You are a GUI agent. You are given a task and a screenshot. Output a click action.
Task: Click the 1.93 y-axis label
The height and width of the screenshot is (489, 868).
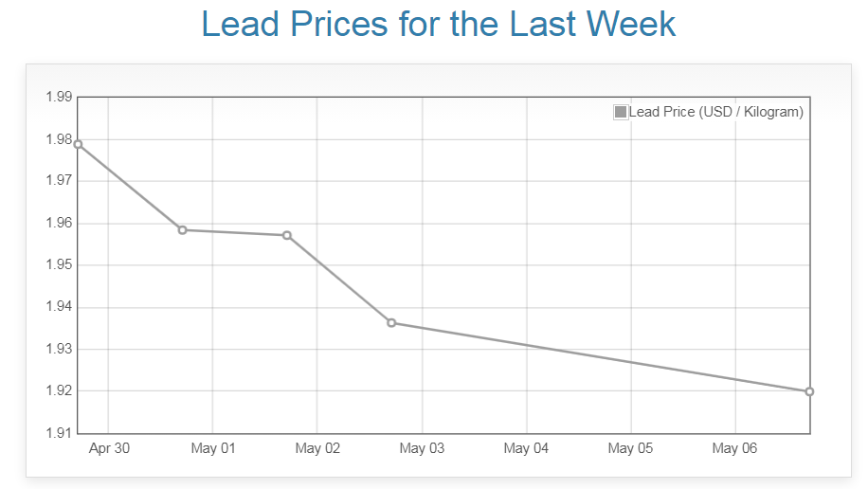point(59,349)
